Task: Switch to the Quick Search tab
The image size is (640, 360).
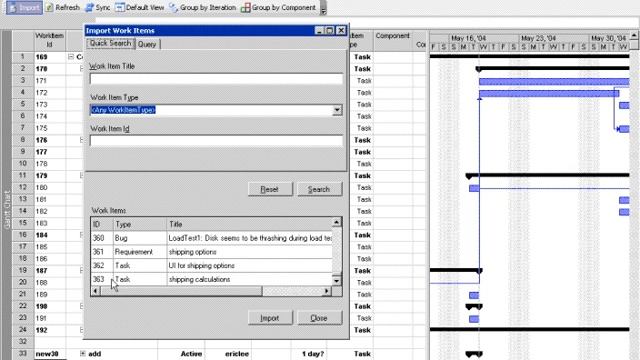Action: [x=110, y=43]
